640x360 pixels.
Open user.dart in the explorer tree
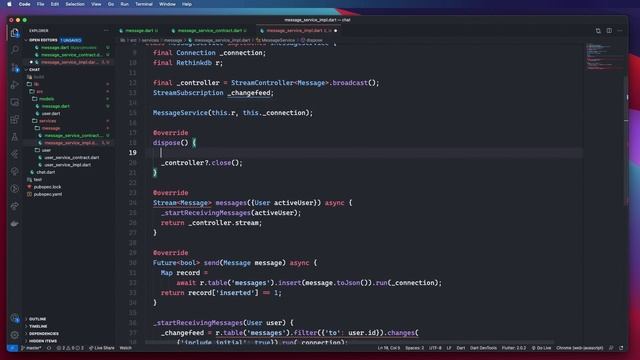coord(51,113)
